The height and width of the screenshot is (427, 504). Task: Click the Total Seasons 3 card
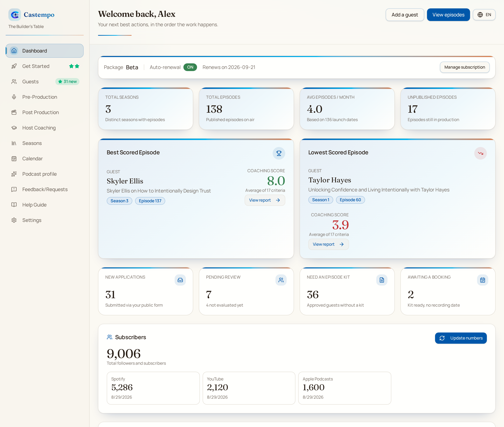tap(145, 109)
